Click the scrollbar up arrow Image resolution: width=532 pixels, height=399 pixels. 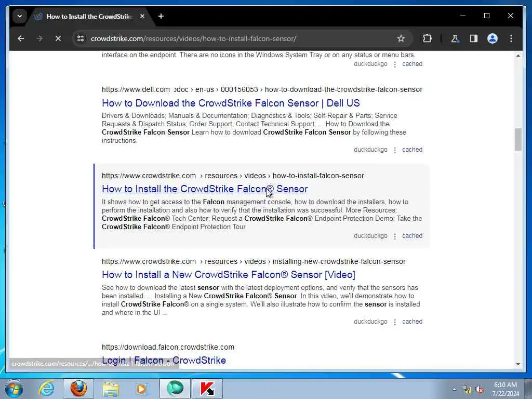tap(518, 56)
